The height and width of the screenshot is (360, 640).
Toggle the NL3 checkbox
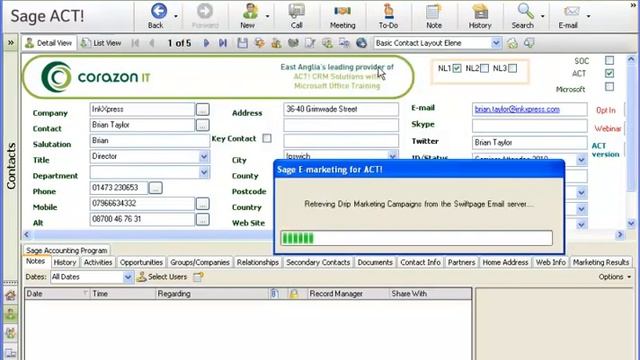[x=513, y=68]
